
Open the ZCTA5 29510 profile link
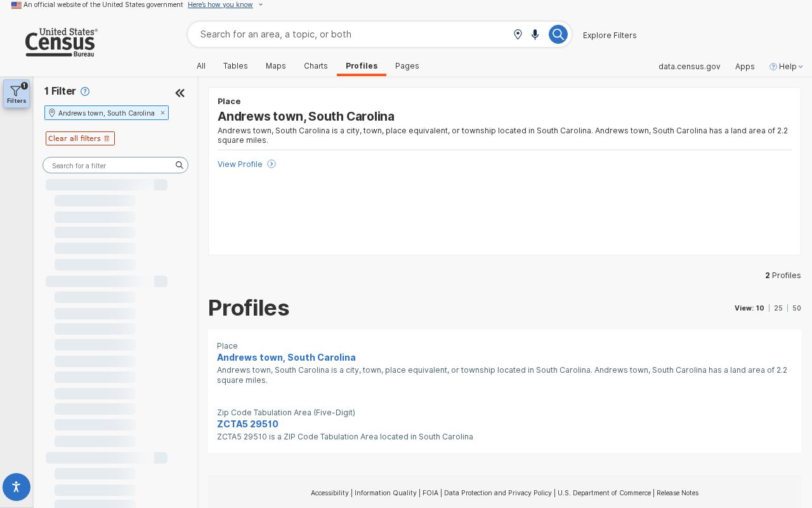point(247,424)
